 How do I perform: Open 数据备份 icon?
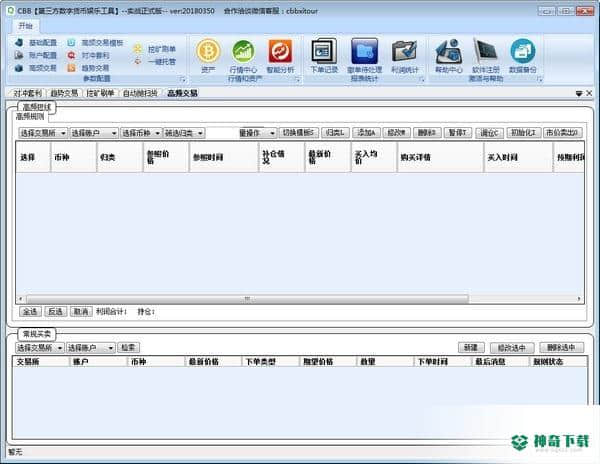pos(523,56)
